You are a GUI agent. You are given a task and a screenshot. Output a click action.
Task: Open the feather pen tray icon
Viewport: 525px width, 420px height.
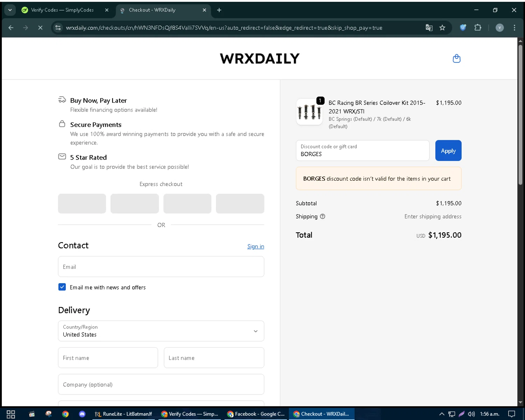pos(462,414)
